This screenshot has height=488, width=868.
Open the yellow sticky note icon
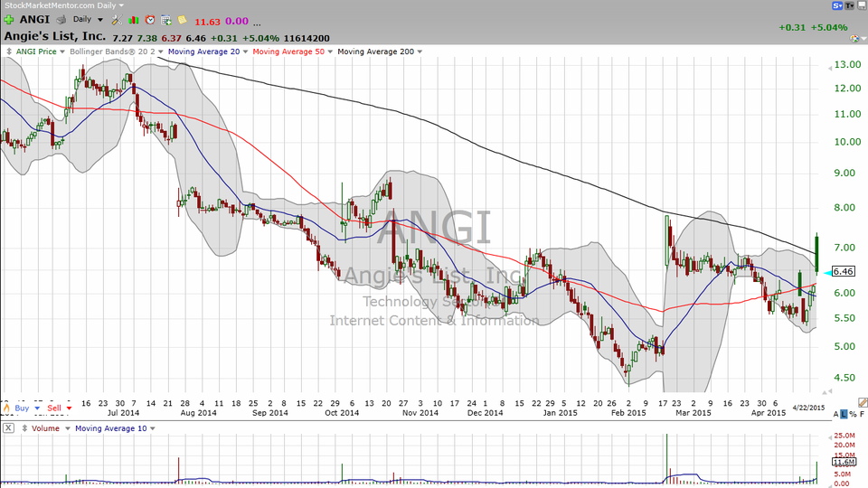(182, 20)
